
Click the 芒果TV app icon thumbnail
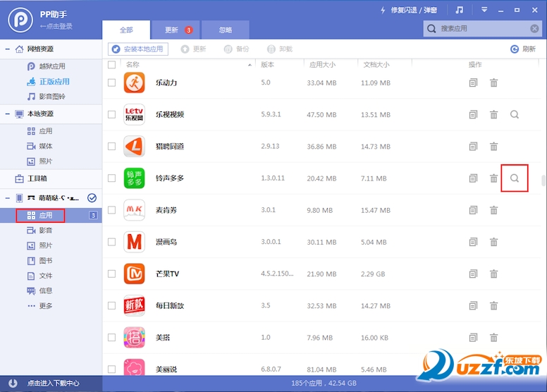click(135, 274)
